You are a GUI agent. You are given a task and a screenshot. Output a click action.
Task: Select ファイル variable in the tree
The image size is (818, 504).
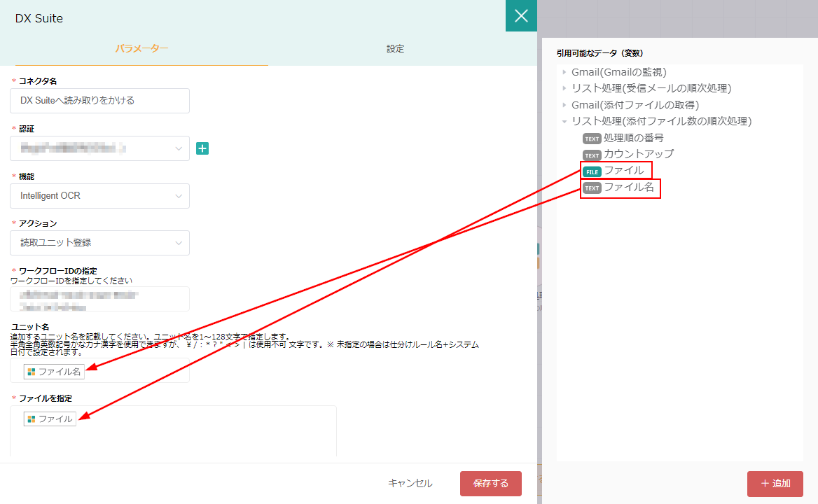[623, 170]
